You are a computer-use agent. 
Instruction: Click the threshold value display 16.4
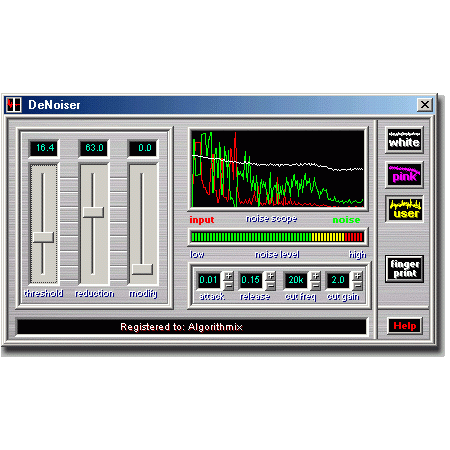[x=45, y=148]
